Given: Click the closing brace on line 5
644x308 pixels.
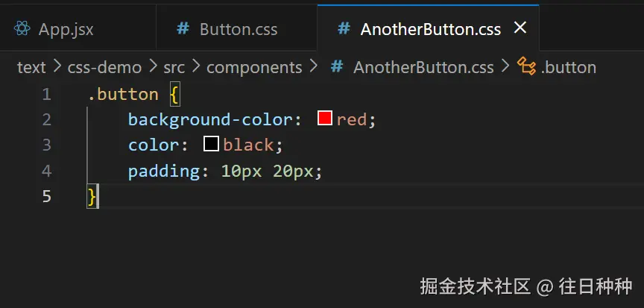Looking at the screenshot, I should (92, 196).
